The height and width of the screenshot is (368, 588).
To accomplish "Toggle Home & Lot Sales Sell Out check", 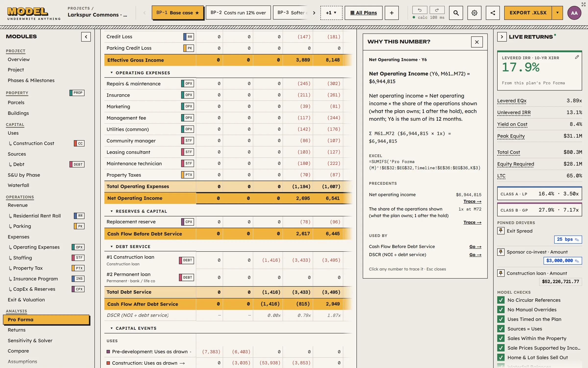I will point(501,357).
